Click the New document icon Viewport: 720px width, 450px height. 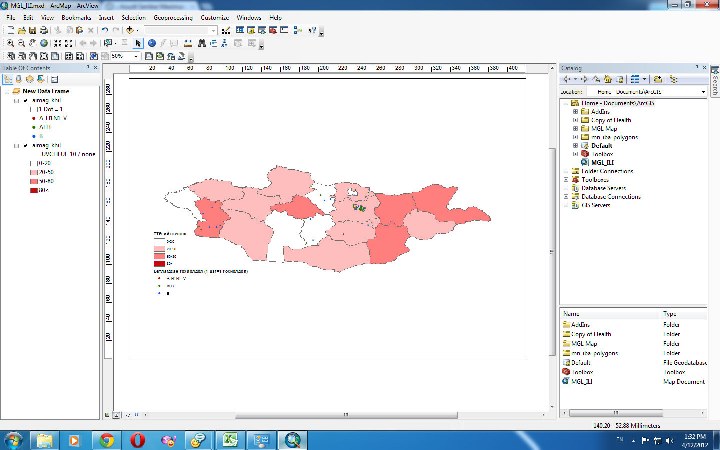[x=11, y=30]
